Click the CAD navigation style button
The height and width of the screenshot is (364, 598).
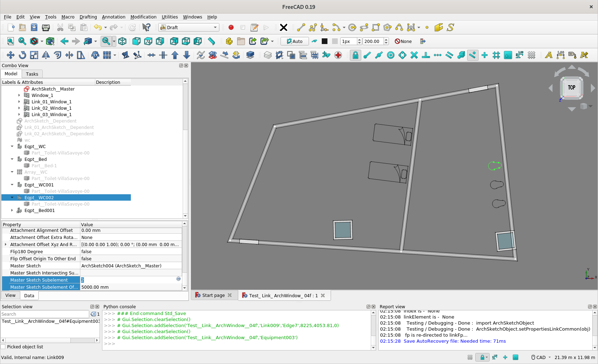pos(539,357)
